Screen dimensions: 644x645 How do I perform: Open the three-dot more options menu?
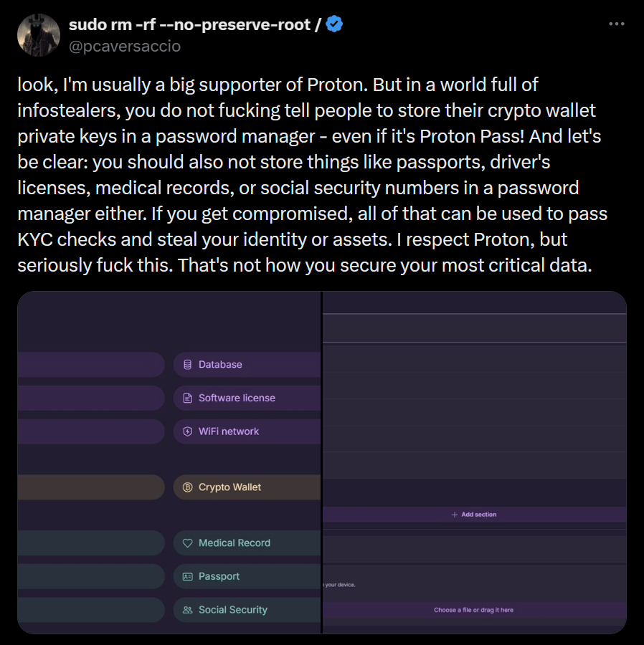(617, 24)
